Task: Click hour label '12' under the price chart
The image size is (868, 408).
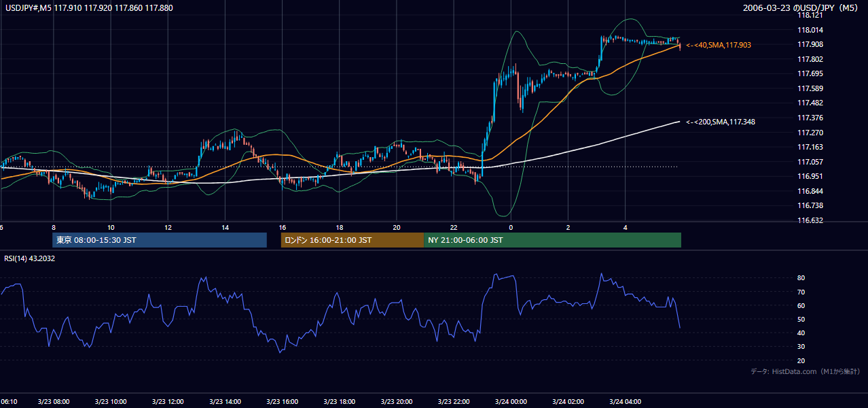Action: pos(168,228)
